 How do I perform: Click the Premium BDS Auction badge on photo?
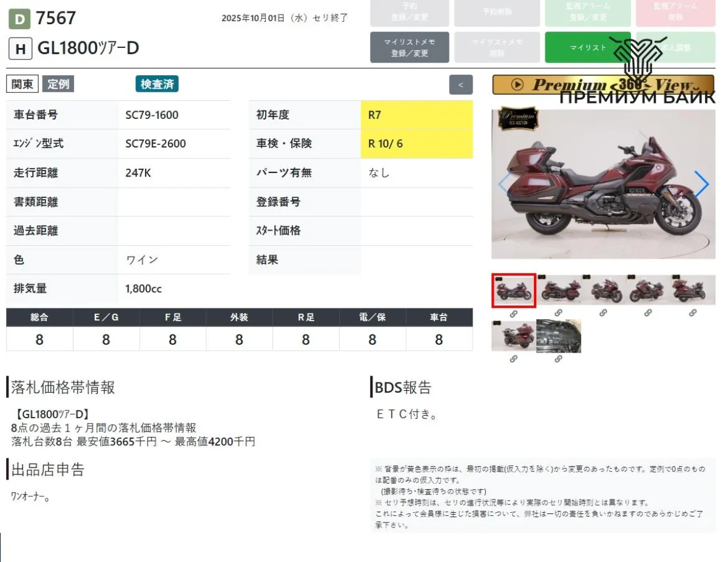518,119
